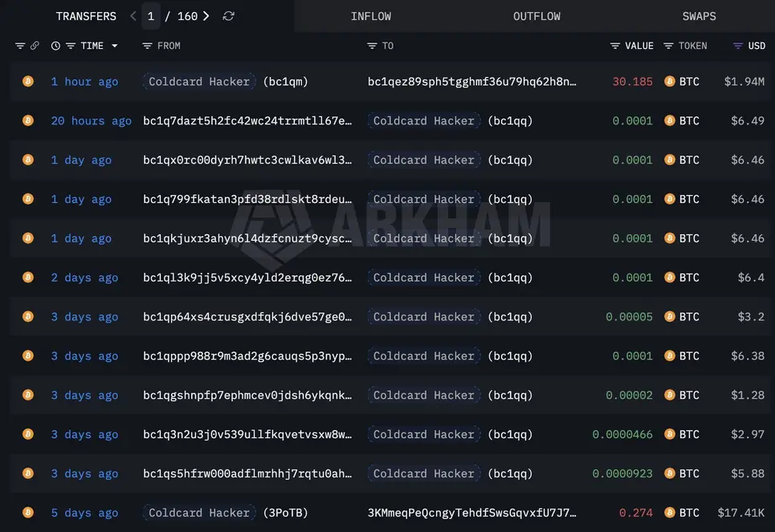Click the page number 1 field

(x=151, y=16)
